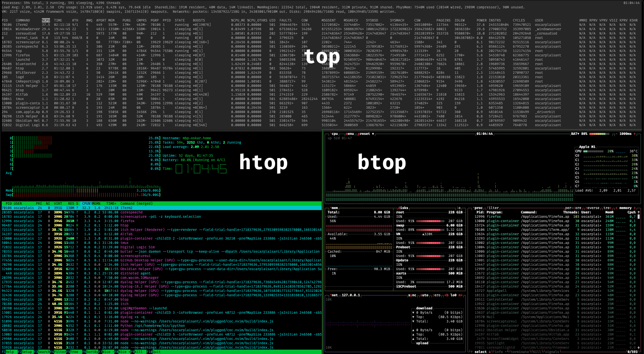Click F4 Filter in htop footer
The image size is (644, 354).
(x=58, y=352)
